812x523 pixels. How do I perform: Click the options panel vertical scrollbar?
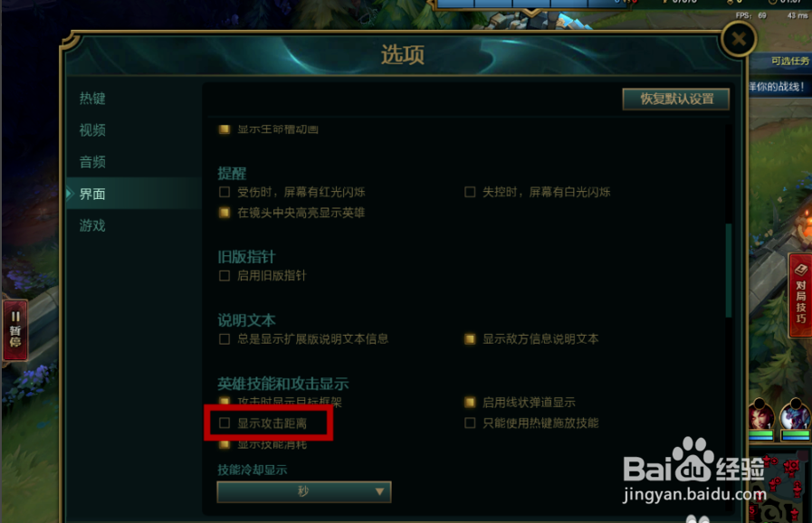click(729, 270)
